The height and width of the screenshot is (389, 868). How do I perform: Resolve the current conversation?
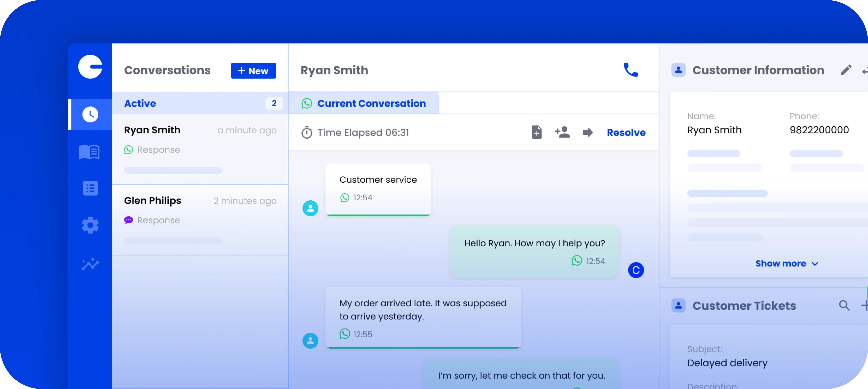(626, 132)
